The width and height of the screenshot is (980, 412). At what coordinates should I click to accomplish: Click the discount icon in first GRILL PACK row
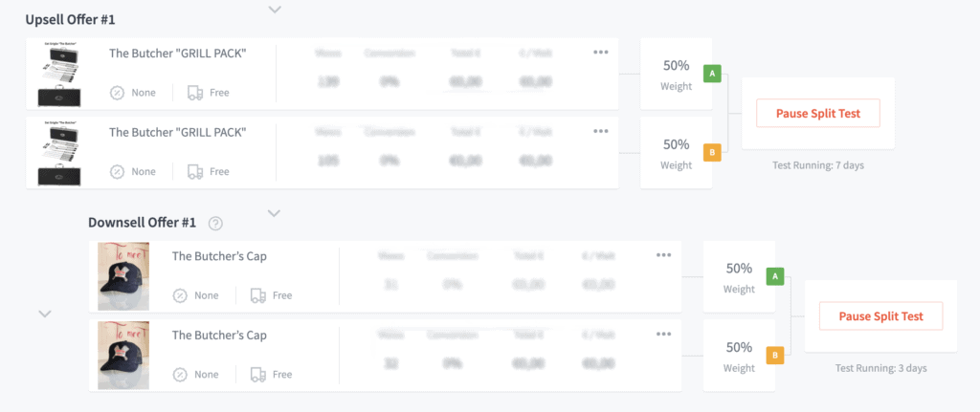118,93
